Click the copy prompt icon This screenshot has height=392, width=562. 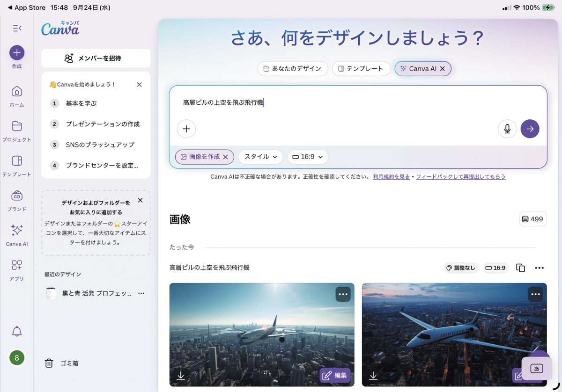coord(520,268)
